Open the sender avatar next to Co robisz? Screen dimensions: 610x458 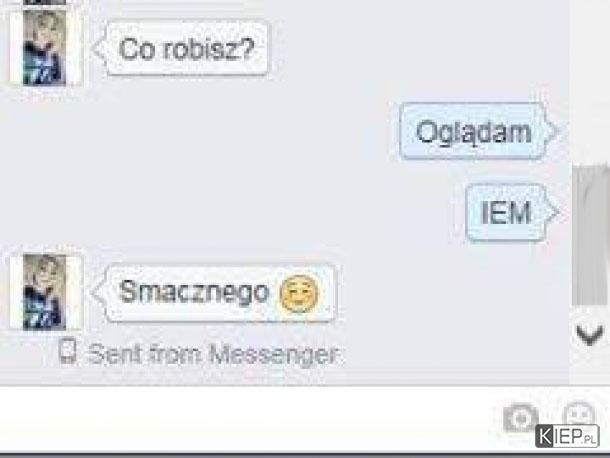(44, 47)
